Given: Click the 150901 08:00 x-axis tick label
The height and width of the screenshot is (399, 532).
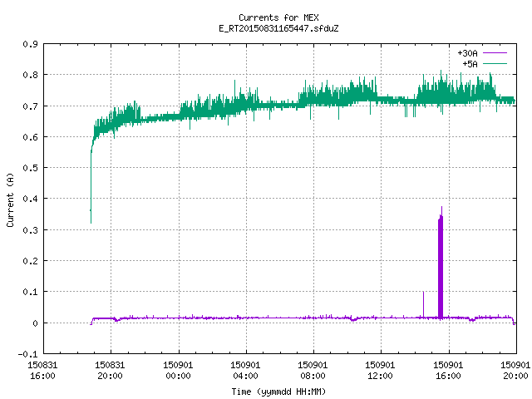Looking at the screenshot, I should (313, 371).
